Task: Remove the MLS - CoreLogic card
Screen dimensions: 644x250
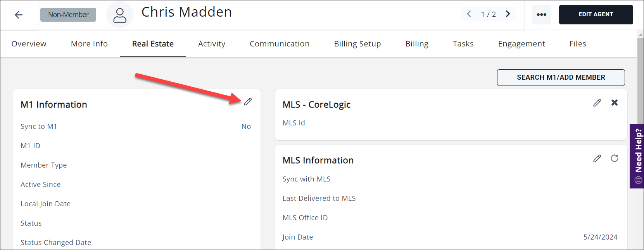Action: click(615, 103)
